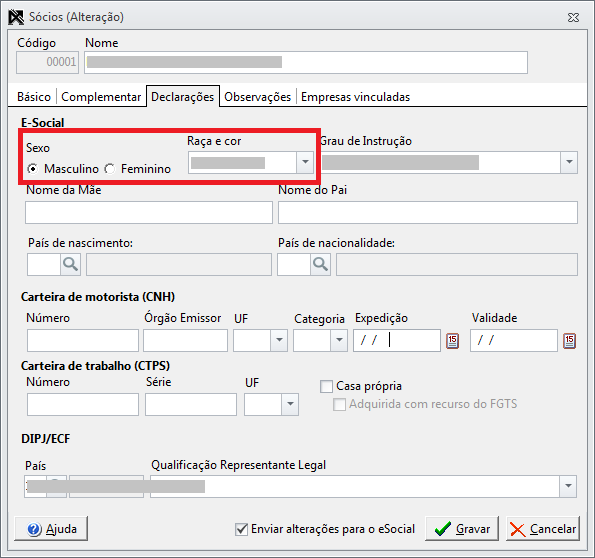Open the Qualificação Representante Legal dropdown
Viewport: 595px width, 558px height.
coord(568,486)
